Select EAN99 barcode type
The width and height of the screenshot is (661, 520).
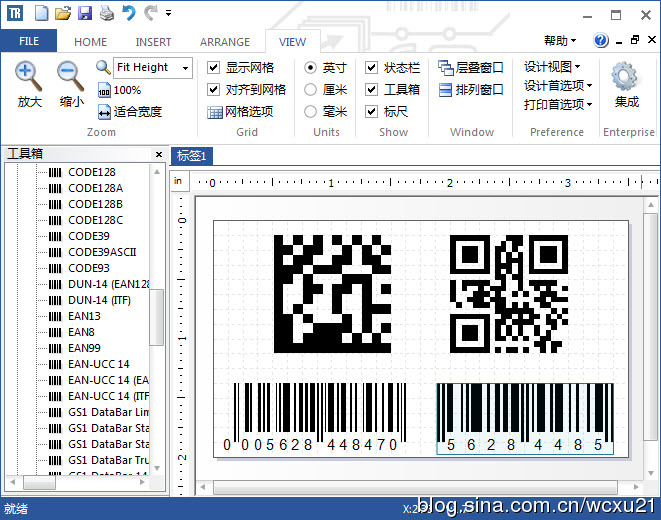click(x=84, y=348)
